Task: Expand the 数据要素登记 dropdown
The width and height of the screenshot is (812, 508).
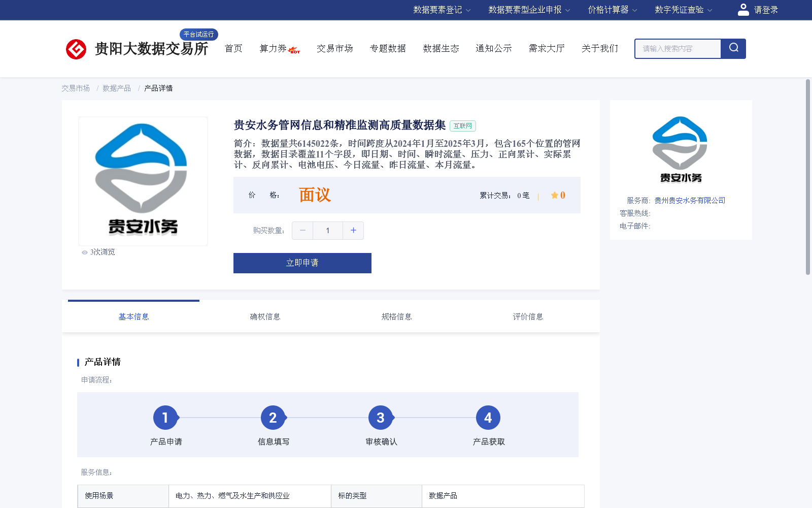Action: (x=442, y=10)
